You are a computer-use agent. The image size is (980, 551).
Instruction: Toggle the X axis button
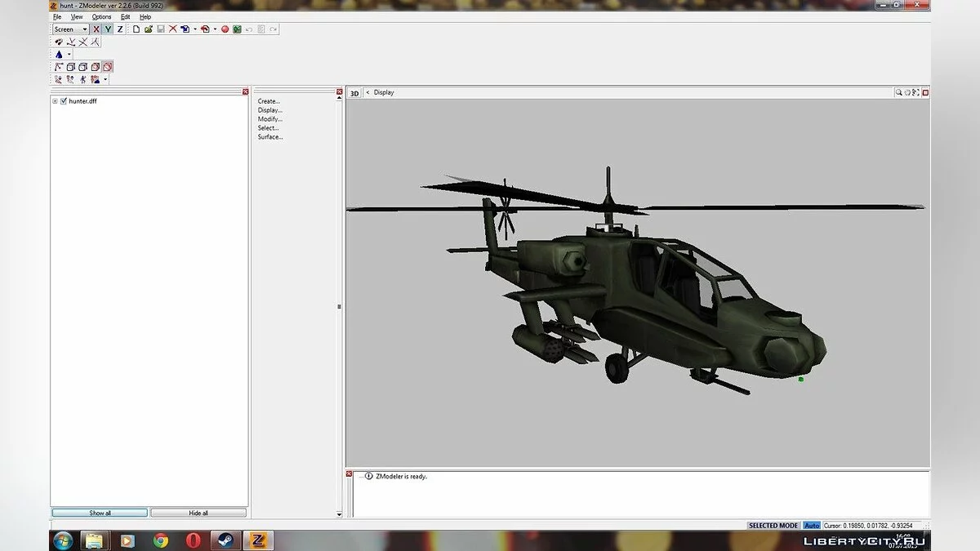tap(96, 29)
